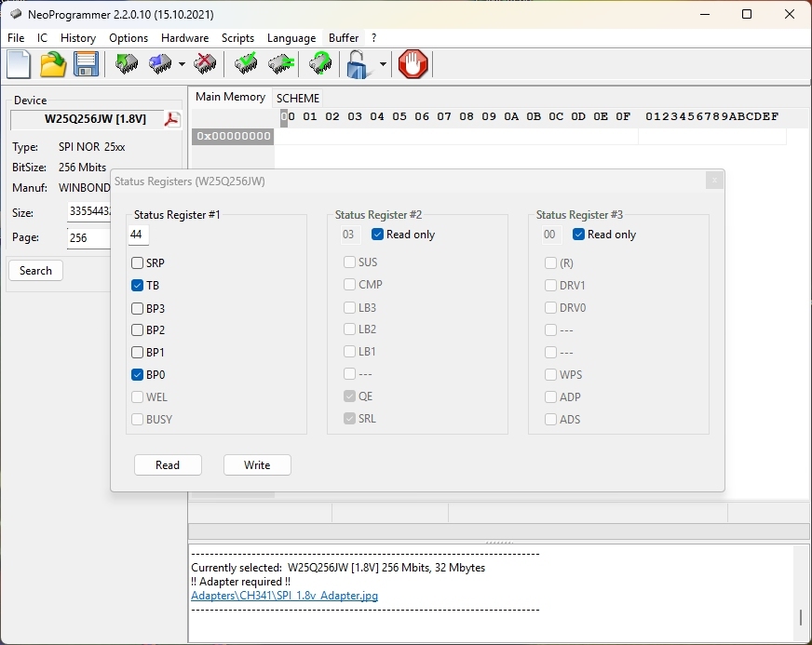Click the Write IC chip icon
The image size is (812, 645).
pyautogui.click(x=160, y=64)
